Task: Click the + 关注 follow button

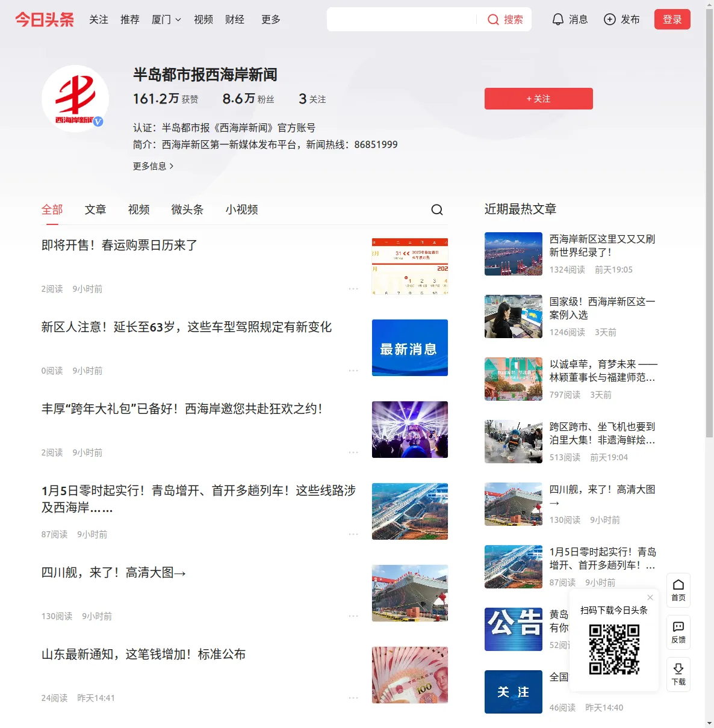Action: [x=539, y=99]
